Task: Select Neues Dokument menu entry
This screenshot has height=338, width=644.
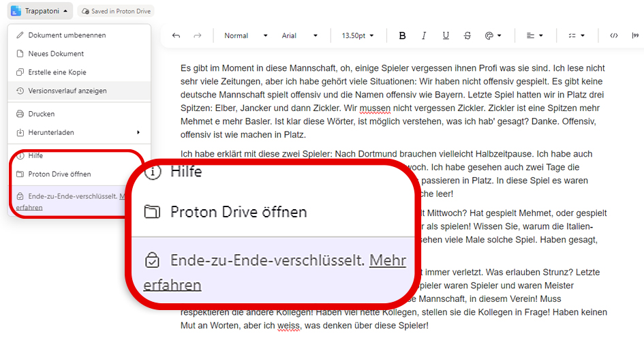Action: click(x=79, y=54)
